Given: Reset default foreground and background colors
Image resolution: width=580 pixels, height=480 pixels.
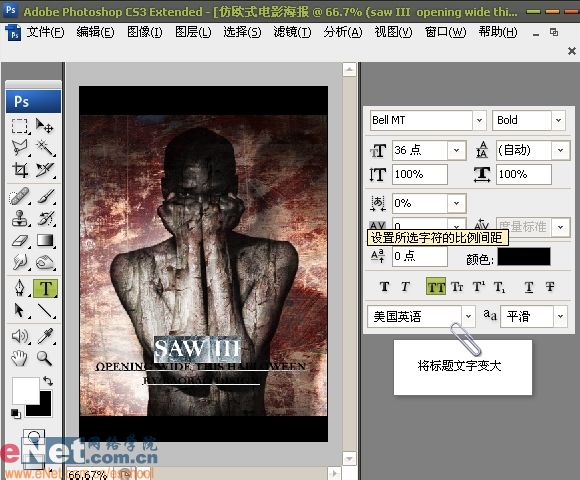Looking at the screenshot, I should pos(15,413).
